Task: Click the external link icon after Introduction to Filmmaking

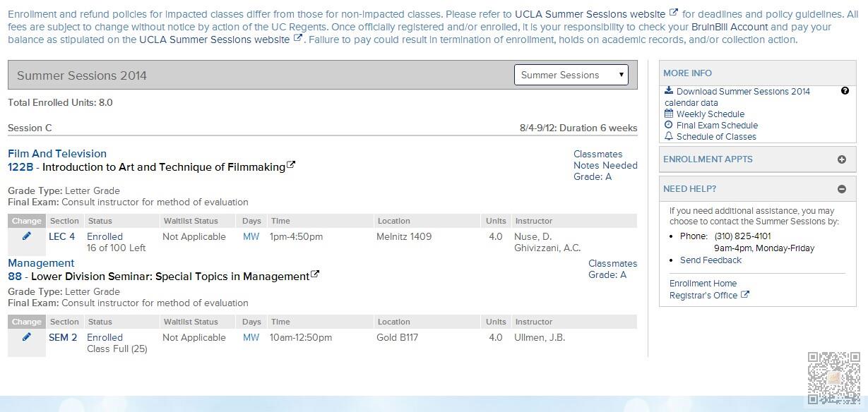Action: coord(291,166)
